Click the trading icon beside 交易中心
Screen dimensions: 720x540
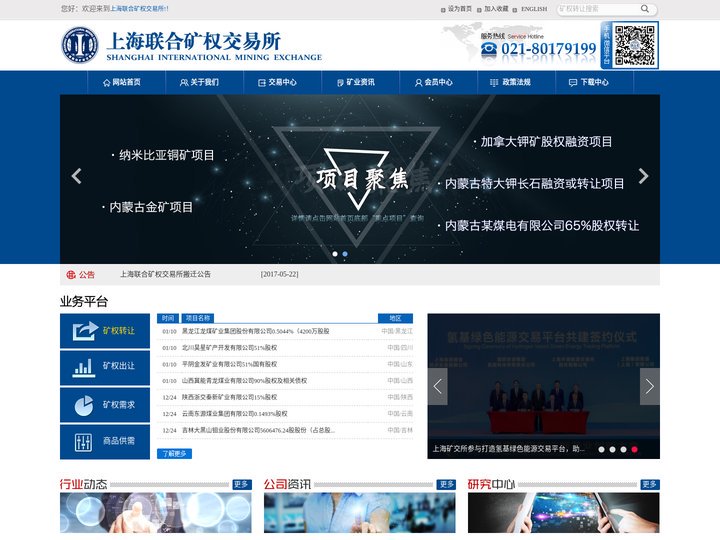tap(262, 83)
